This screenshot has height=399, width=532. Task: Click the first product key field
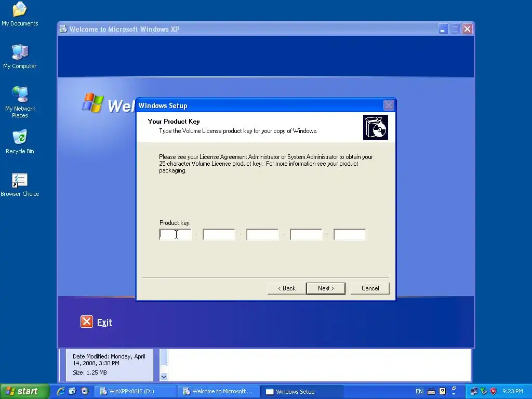(175, 234)
